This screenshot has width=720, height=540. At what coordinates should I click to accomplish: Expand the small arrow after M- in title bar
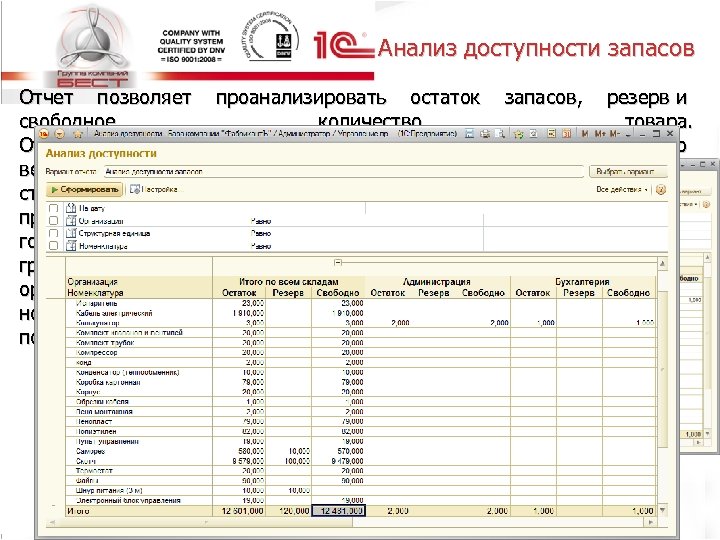pos(628,135)
